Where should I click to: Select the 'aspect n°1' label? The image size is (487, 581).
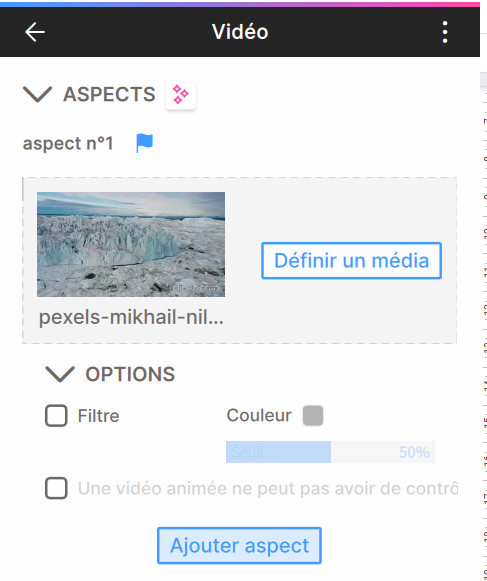click(x=68, y=143)
